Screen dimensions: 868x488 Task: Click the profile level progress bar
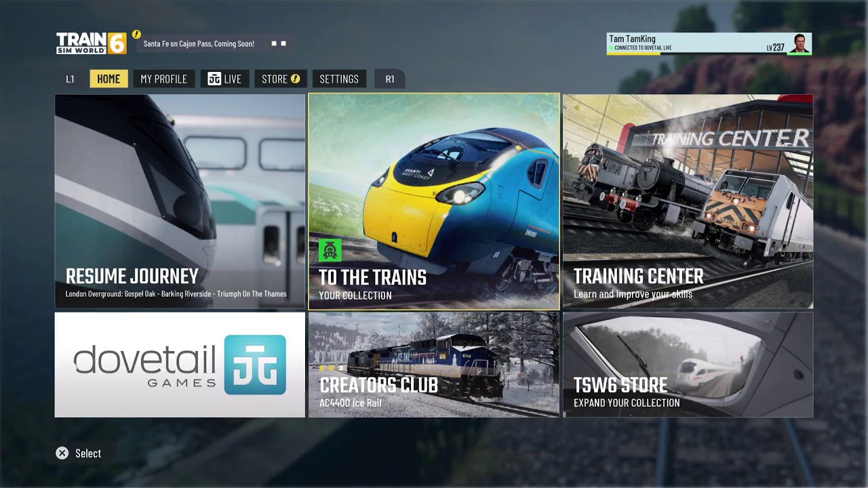696,54
